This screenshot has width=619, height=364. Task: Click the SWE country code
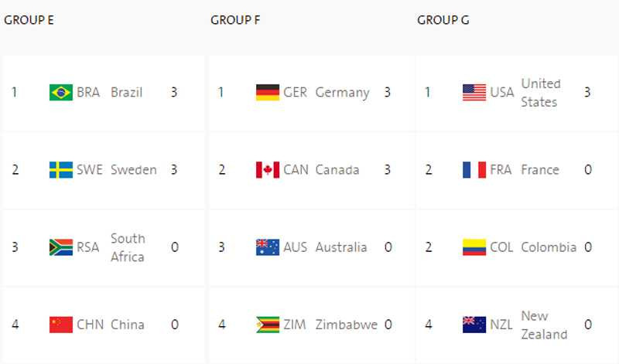[90, 170]
